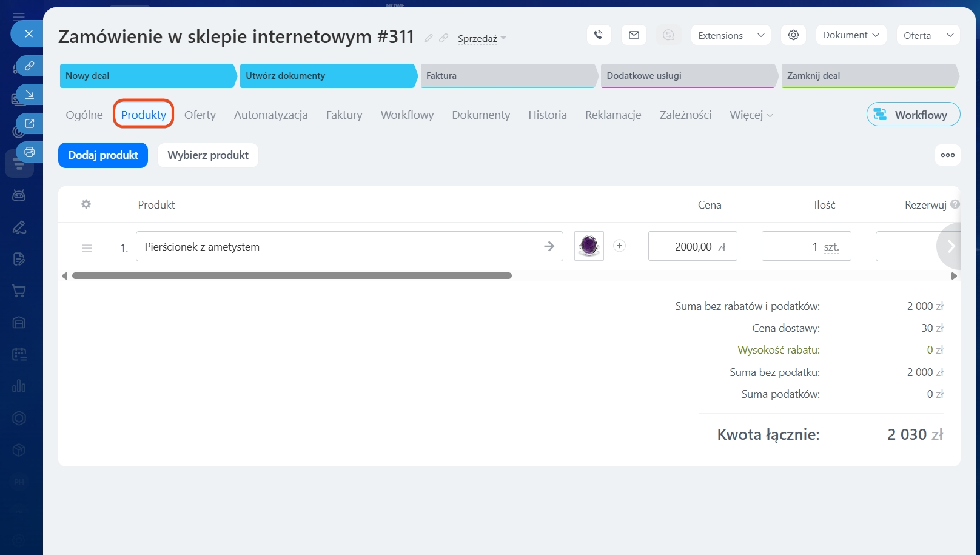980x555 pixels.
Task: Click the amethyst ring product thumbnail
Action: (x=589, y=246)
